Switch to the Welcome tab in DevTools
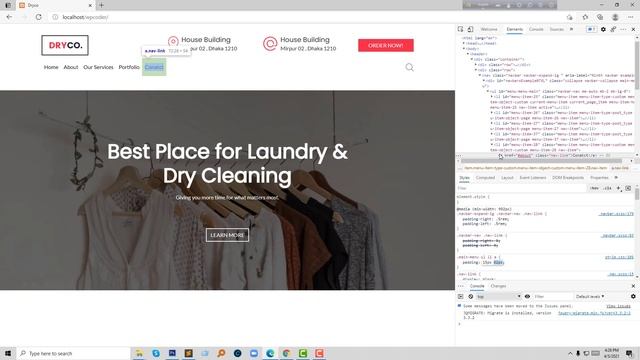This screenshot has width=640, height=360. (x=489, y=29)
